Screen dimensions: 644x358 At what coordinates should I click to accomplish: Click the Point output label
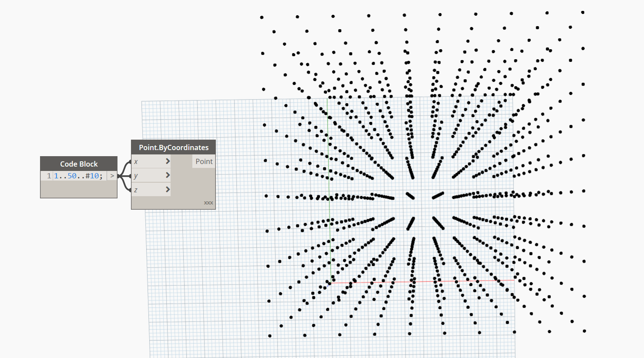[204, 161]
